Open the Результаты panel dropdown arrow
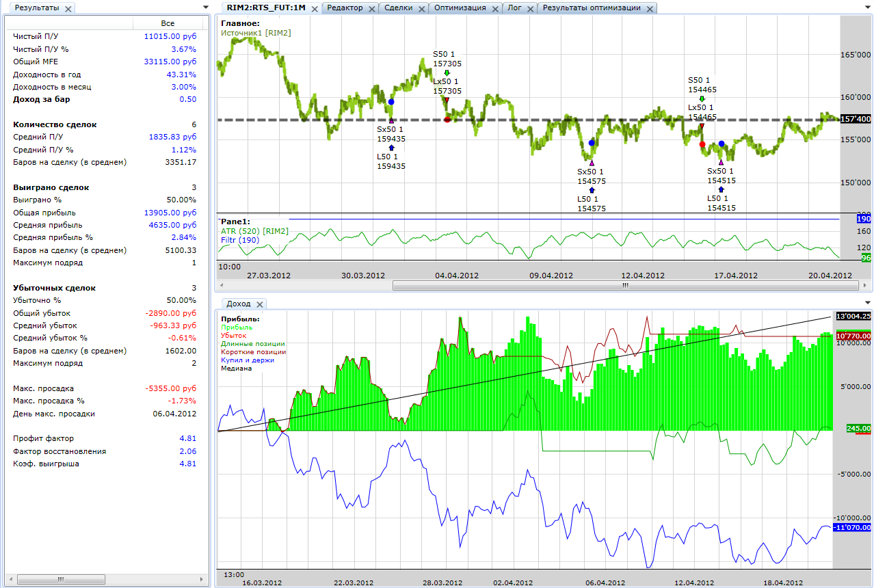 pos(206,8)
